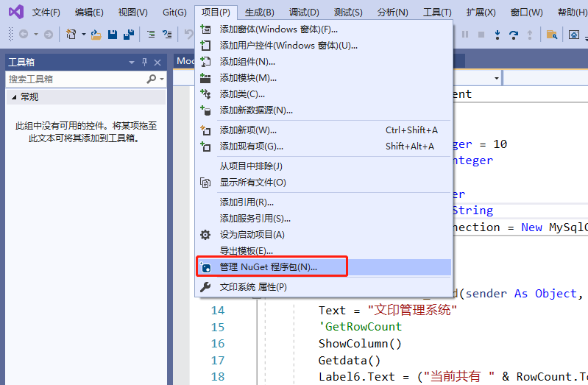Click the Step Into debug icon
The height and width of the screenshot is (385, 588).
[x=498, y=35]
